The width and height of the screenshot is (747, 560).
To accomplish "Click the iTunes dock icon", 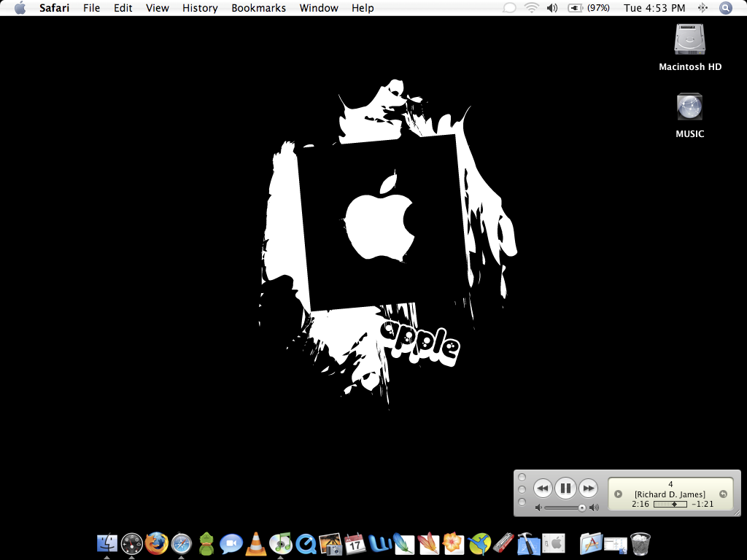I will click(x=281, y=543).
